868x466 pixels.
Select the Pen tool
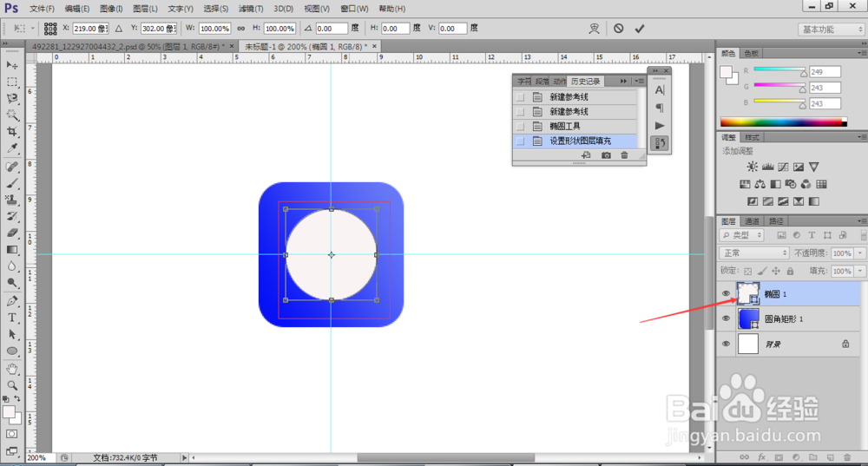pyautogui.click(x=11, y=301)
